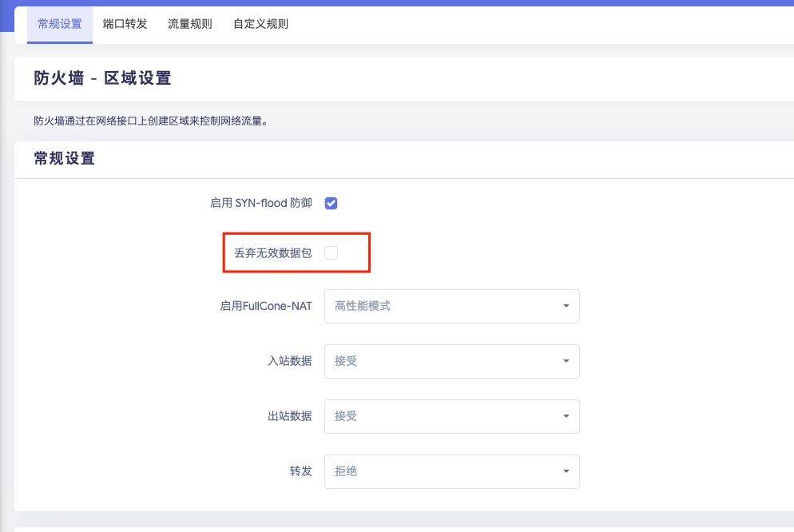The height and width of the screenshot is (532, 794).
Task: Click the 防火墙通过在网络接口上创建区域 description text
Action: tap(151, 121)
